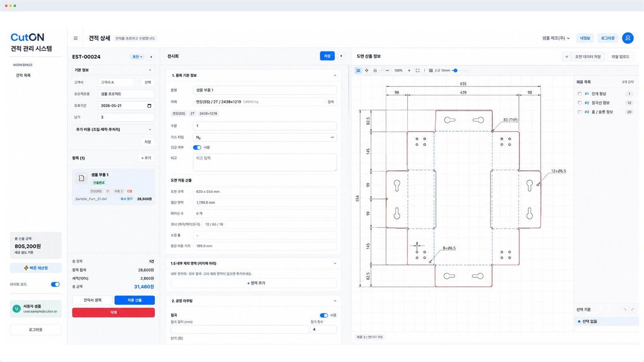Click the 품명 input field 샘플 부품 1

tap(265, 90)
